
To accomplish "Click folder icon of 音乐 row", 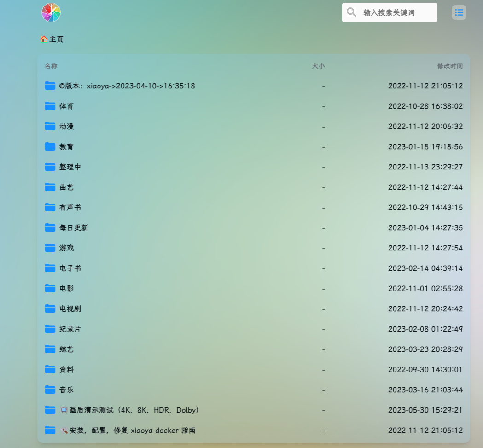I will (50, 390).
